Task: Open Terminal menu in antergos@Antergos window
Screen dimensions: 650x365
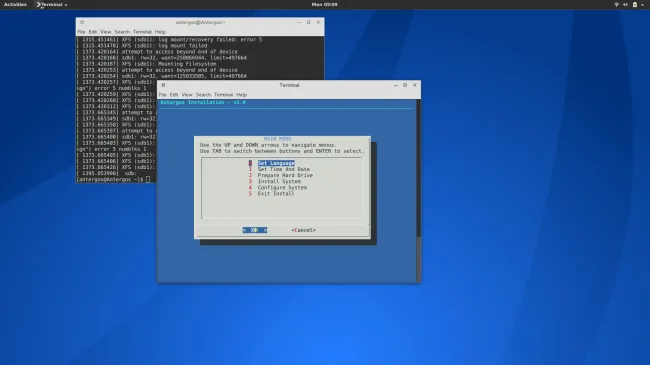Action: (142, 32)
